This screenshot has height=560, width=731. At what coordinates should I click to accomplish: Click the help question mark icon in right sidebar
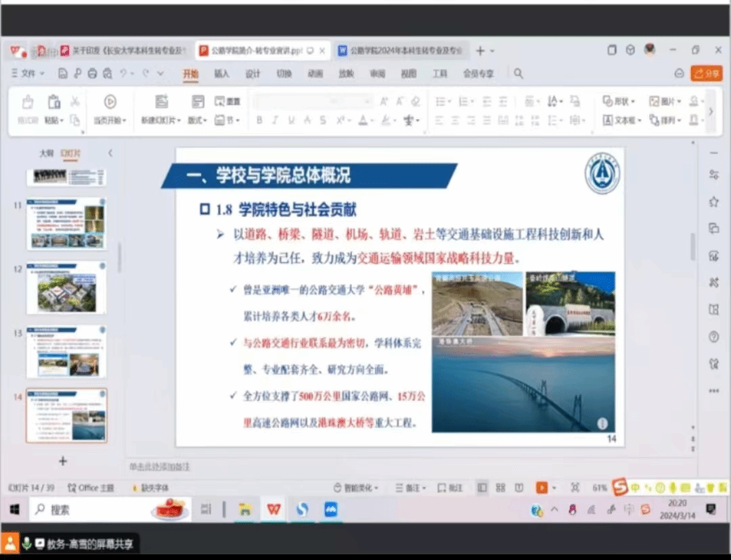click(713, 337)
